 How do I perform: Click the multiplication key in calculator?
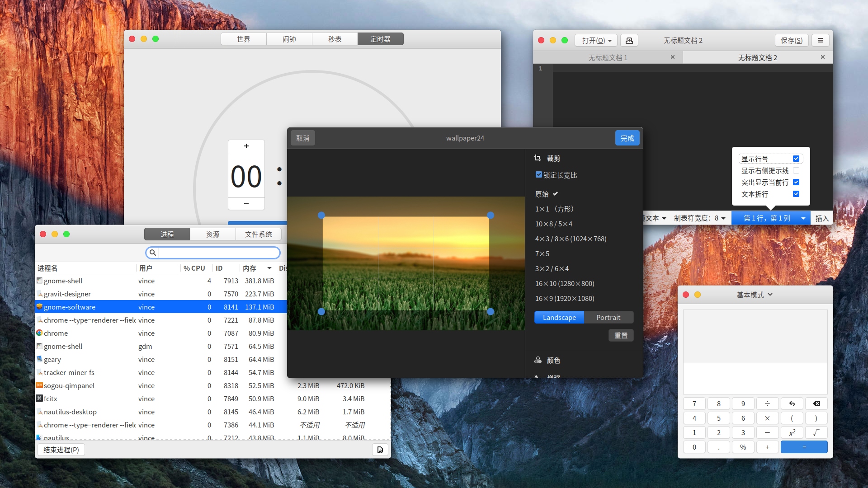tap(767, 418)
